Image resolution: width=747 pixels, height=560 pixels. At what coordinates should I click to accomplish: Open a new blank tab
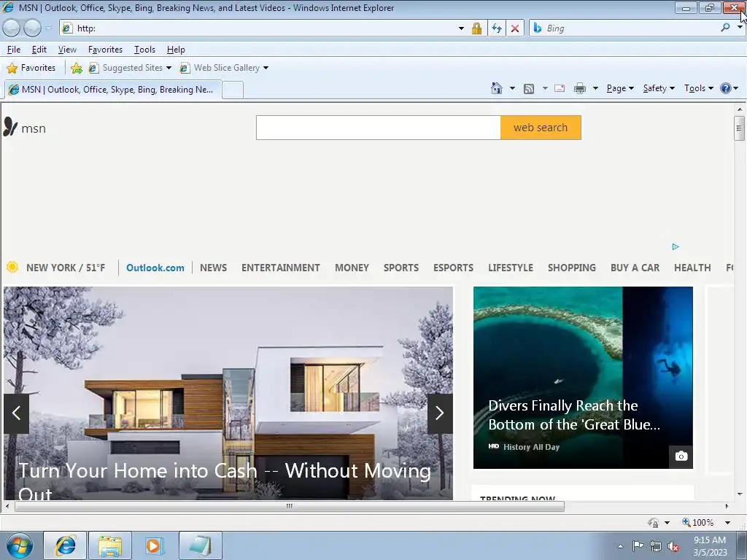click(233, 90)
